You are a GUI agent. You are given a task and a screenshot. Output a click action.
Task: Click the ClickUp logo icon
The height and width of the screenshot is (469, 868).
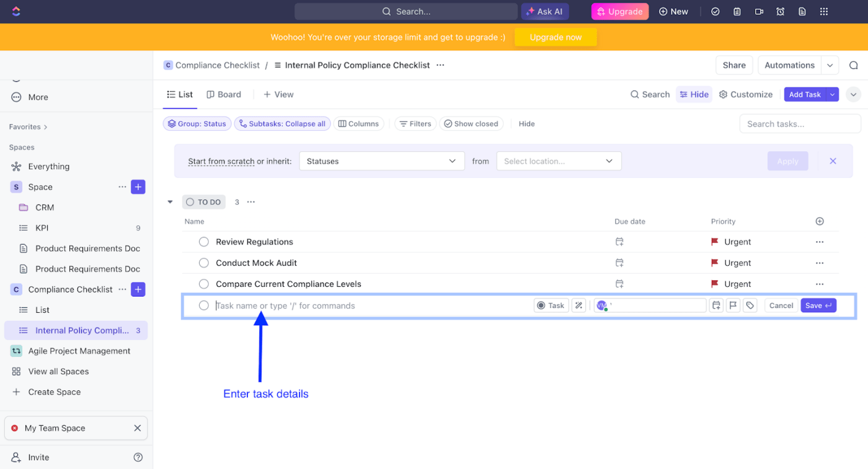pyautogui.click(x=16, y=11)
